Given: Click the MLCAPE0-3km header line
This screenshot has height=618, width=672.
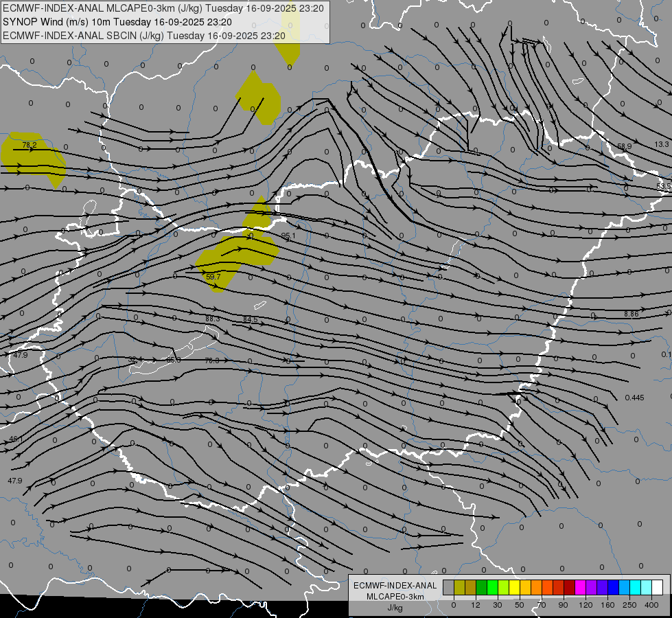Looking at the screenshot, I should point(163,8).
